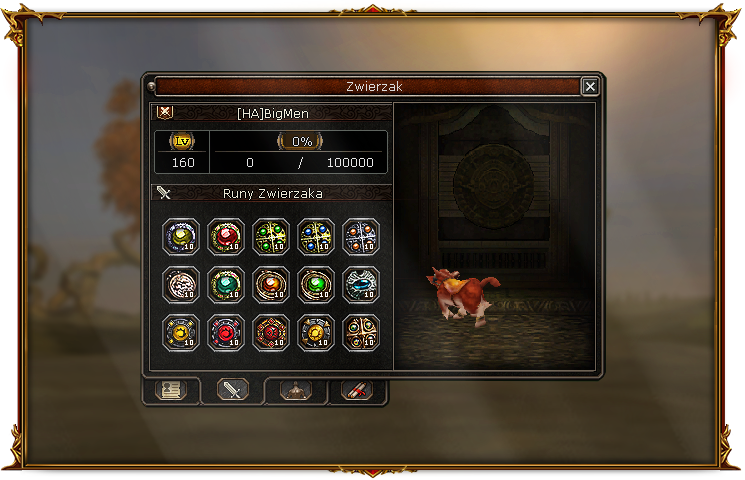Open the scroll tab at bottom
This screenshot has height=480, width=745.
pos(357,391)
